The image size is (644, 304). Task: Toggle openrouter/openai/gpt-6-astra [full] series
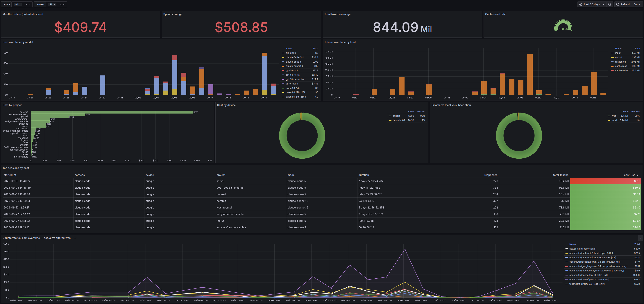point(588,275)
